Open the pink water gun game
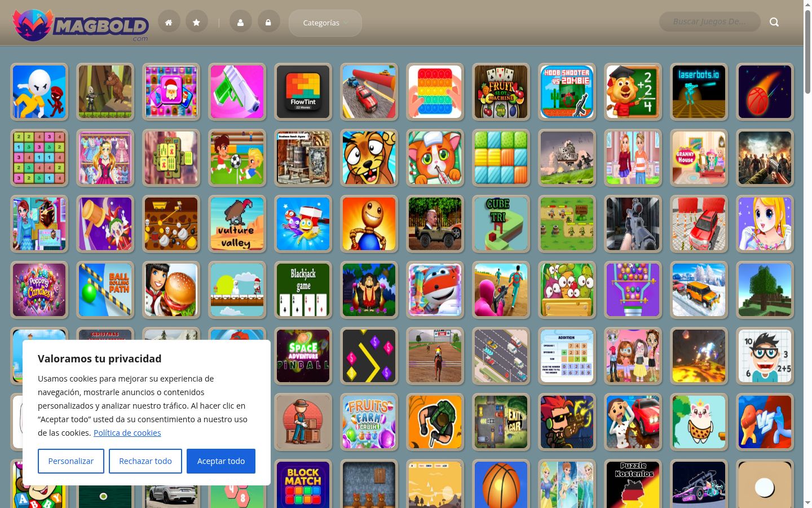812x508 pixels. point(237,91)
